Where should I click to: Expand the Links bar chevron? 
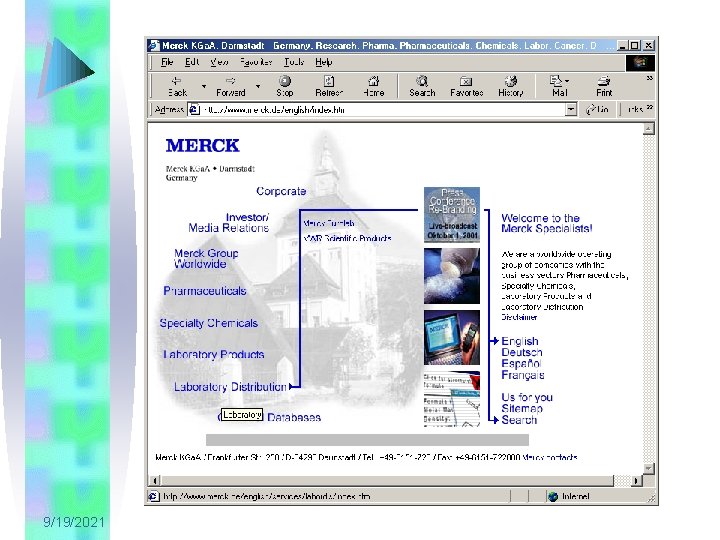[x=650, y=107]
